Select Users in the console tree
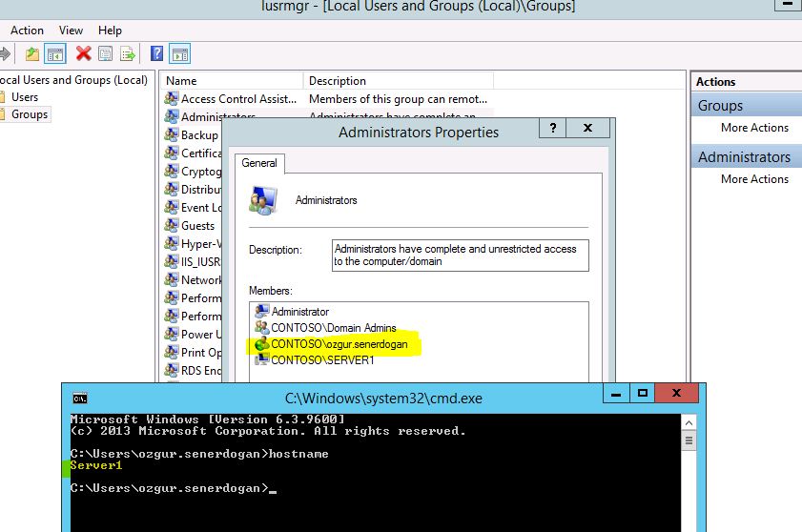 25,96
